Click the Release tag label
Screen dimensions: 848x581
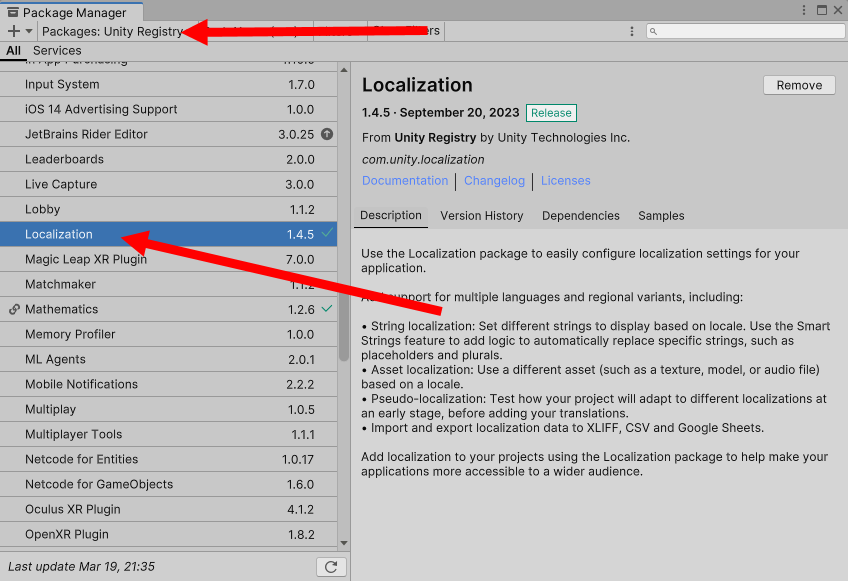[551, 113]
